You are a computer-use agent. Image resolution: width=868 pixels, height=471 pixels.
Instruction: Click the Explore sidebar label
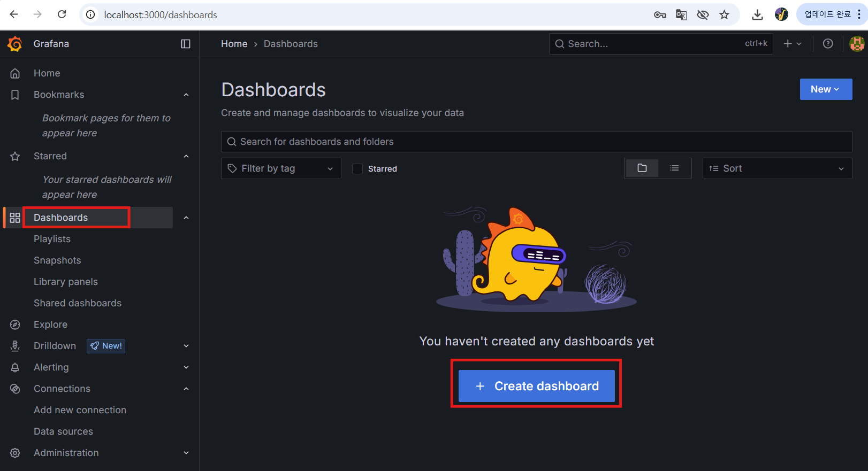tap(50, 325)
